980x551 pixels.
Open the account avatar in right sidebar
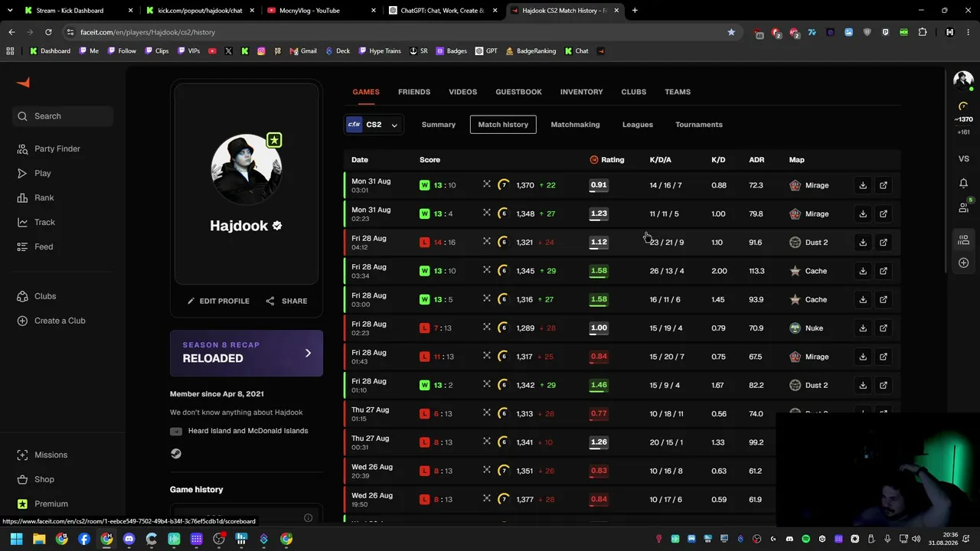(963, 80)
